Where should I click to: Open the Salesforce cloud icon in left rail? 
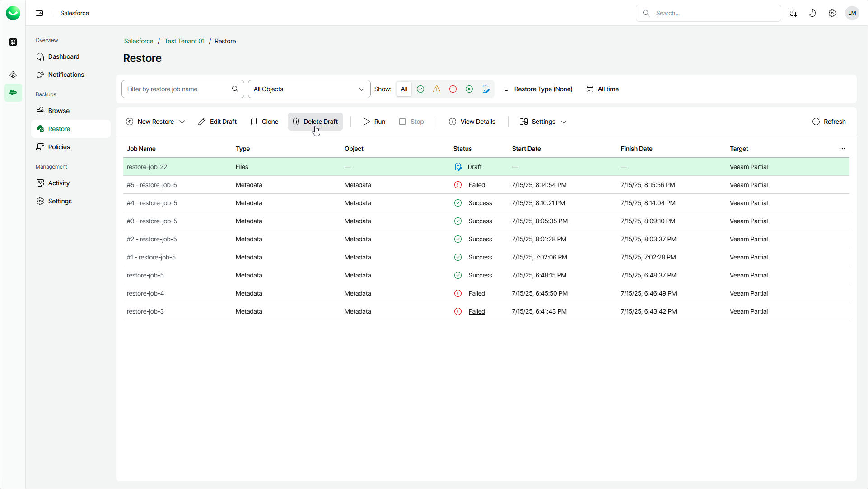pos(13,93)
